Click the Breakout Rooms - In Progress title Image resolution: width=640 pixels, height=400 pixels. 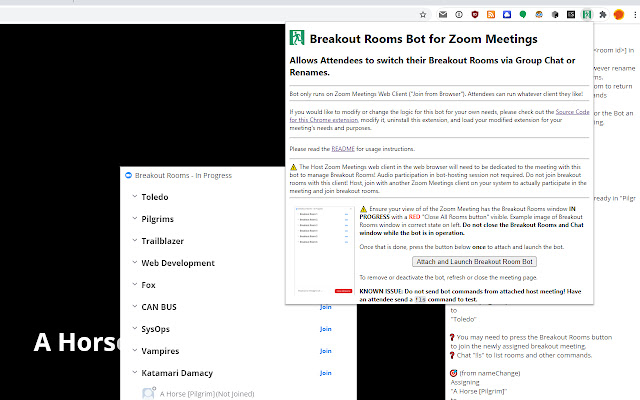pos(183,176)
